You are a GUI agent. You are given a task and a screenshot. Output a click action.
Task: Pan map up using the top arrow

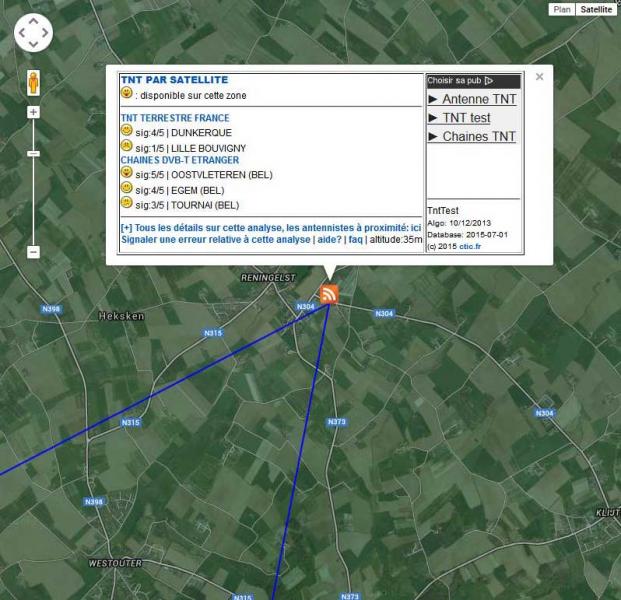pyautogui.click(x=33, y=20)
